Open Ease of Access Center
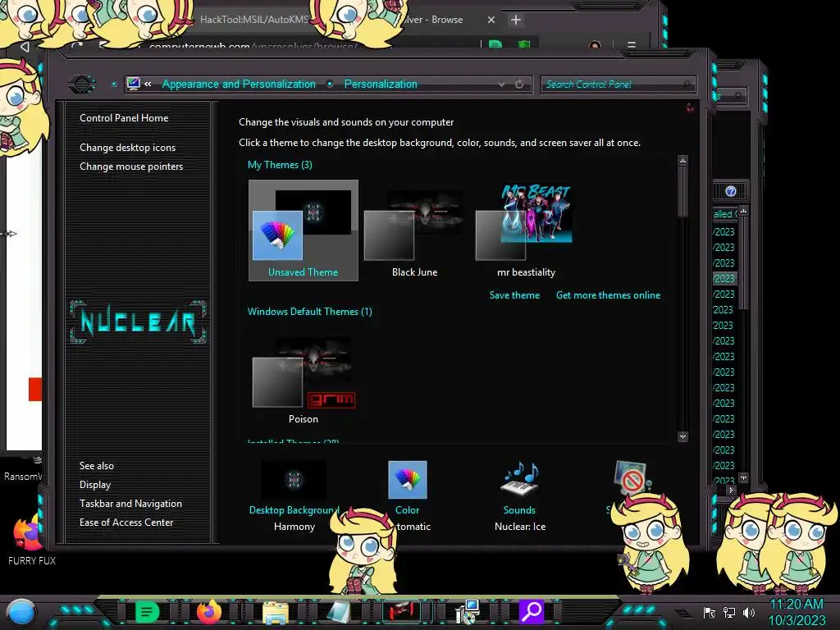840x630 pixels. [126, 523]
